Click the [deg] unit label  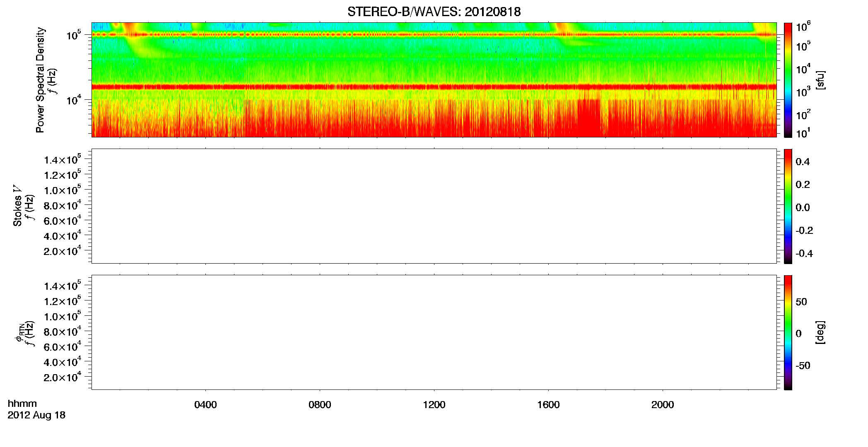pyautogui.click(x=820, y=332)
